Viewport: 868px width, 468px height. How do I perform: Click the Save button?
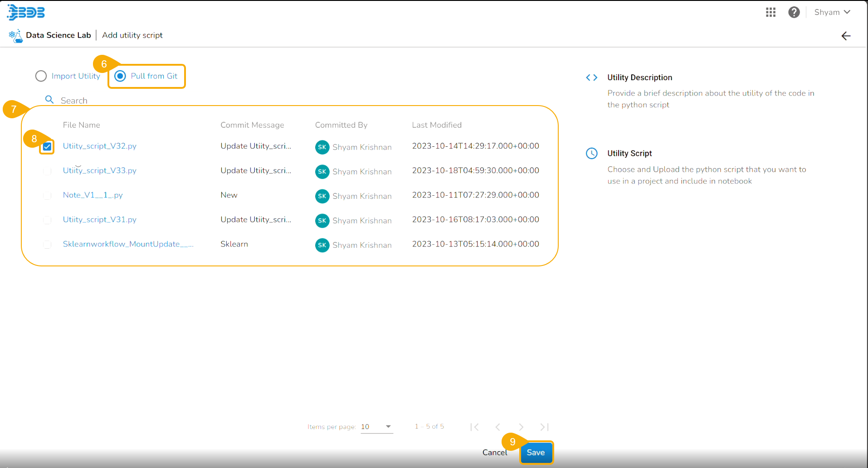(536, 453)
